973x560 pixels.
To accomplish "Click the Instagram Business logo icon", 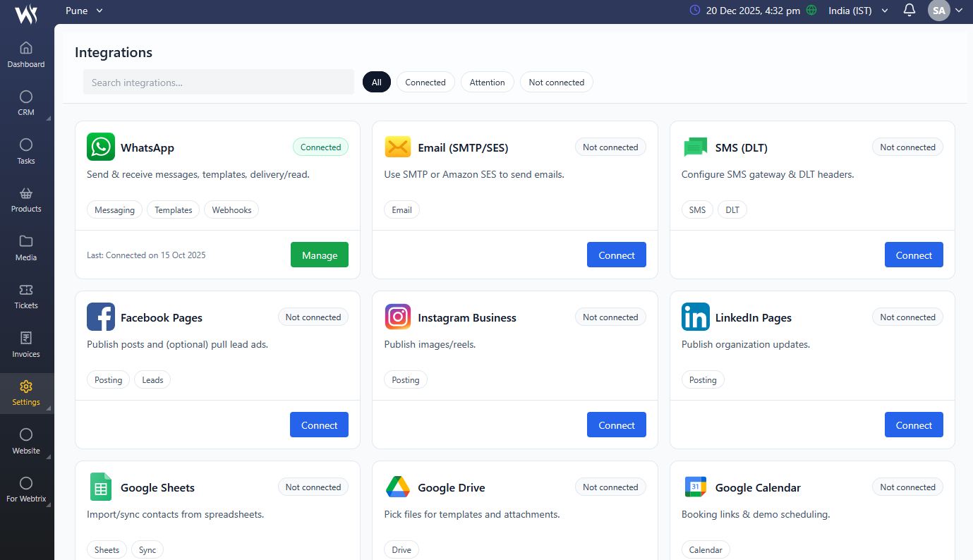I will click(x=398, y=317).
